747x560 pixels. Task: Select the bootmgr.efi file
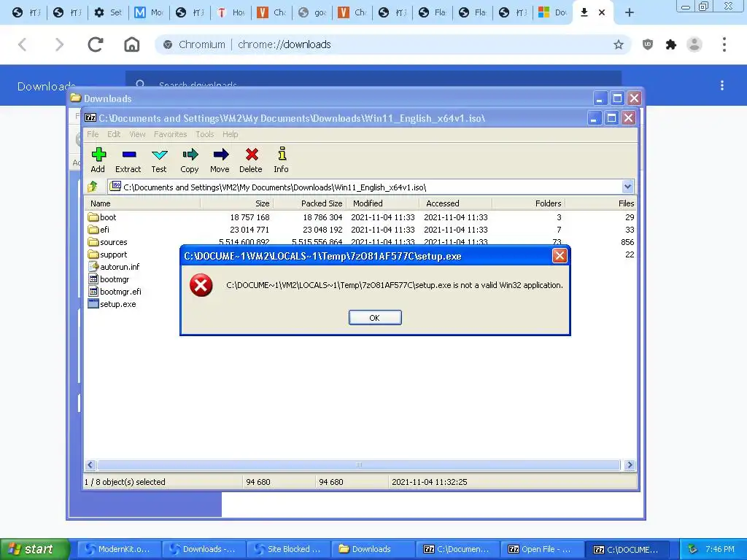[x=115, y=292]
